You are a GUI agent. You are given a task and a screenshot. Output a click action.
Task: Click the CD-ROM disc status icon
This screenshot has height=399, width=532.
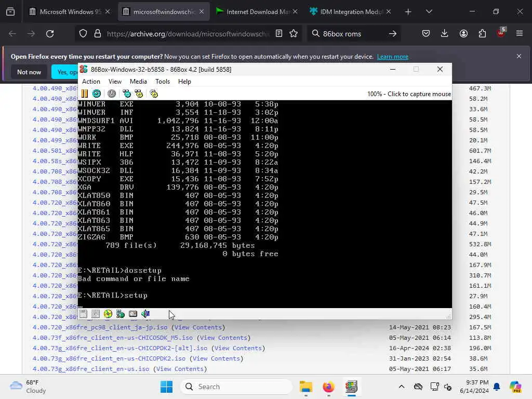tap(108, 314)
